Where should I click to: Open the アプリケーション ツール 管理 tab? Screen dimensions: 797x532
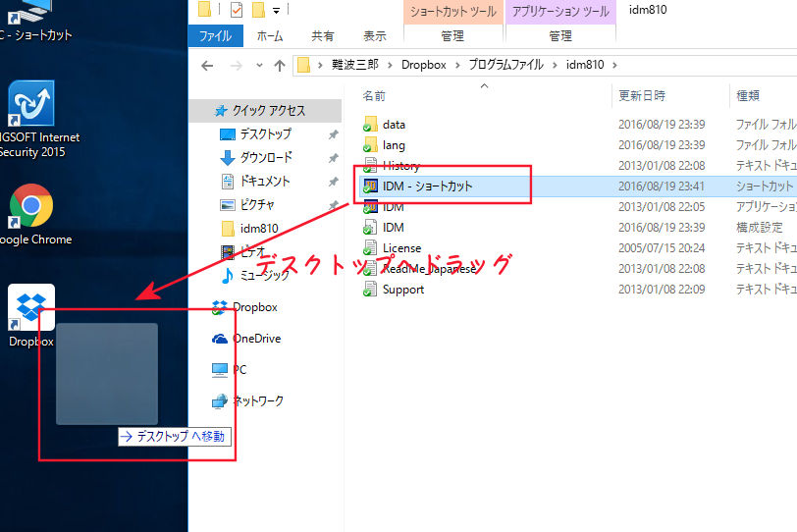560,36
